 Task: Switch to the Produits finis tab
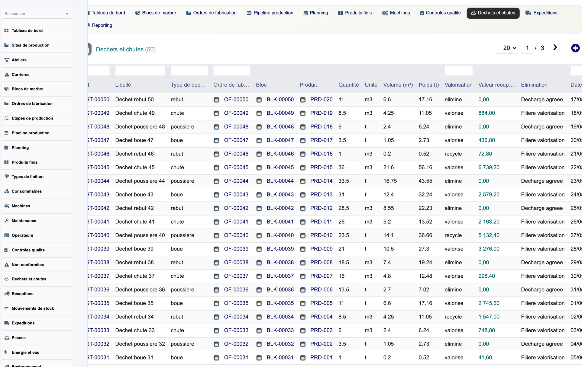point(355,13)
